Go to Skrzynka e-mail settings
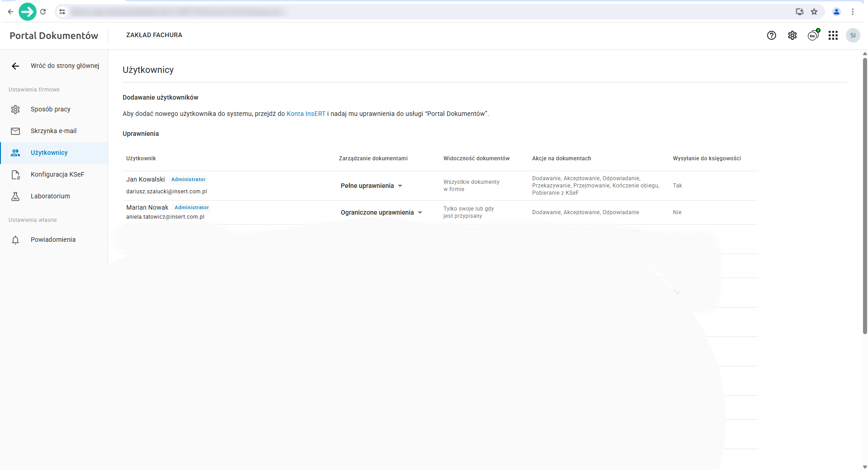 point(53,131)
